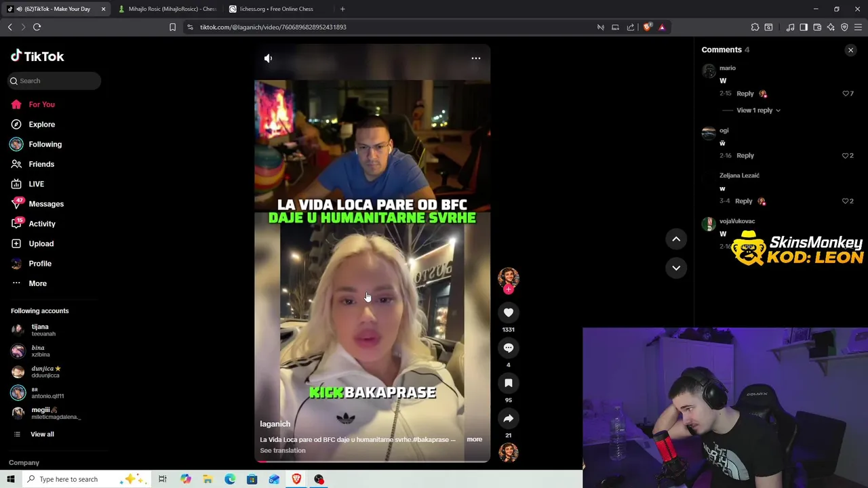Open Brave Wallet icon

click(x=817, y=27)
